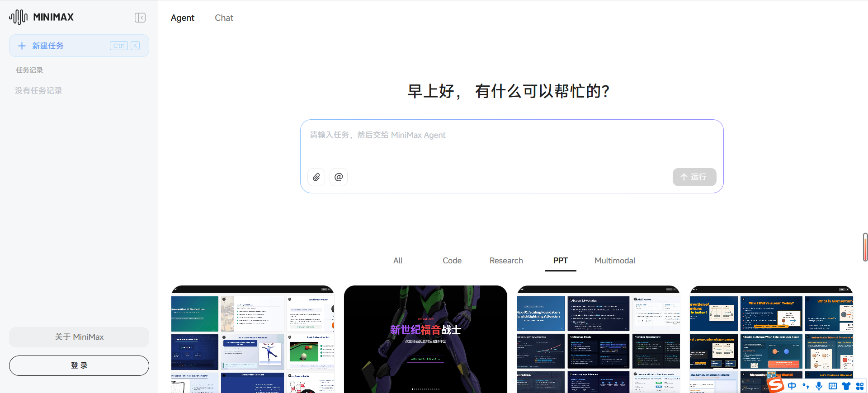Select the Research category tab
The height and width of the screenshot is (393, 868).
click(x=506, y=261)
